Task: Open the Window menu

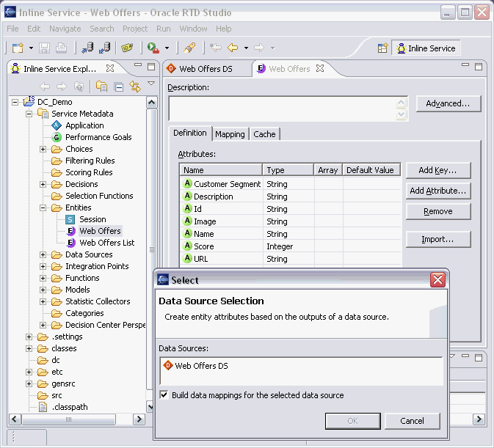Action: point(193,29)
